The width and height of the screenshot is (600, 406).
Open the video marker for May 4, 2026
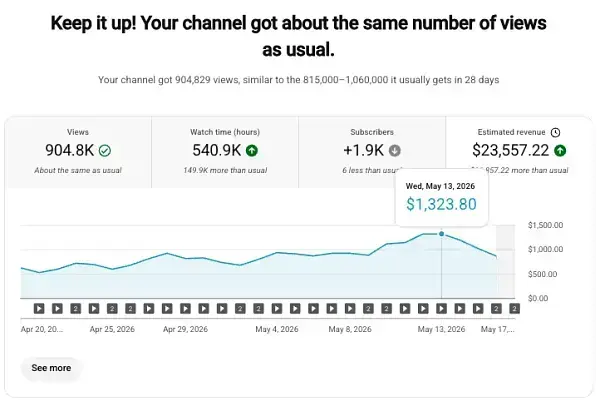pyautogui.click(x=277, y=308)
